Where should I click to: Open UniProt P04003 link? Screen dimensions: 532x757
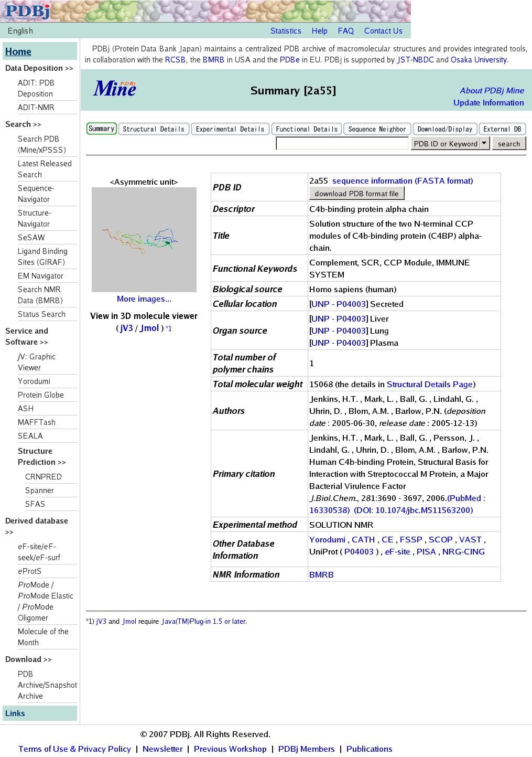click(x=359, y=551)
